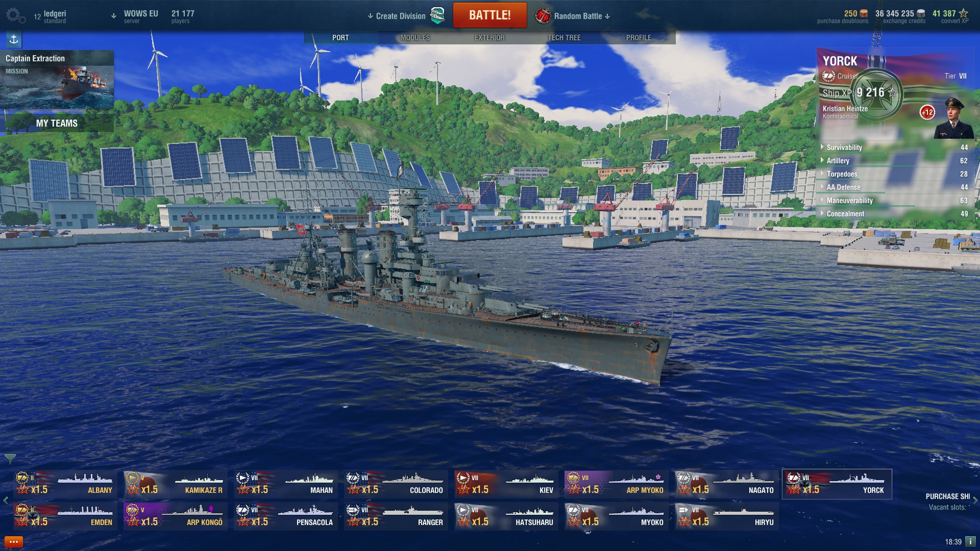Switch to the Modules tab
Screen dimensions: 980x551
(x=415, y=38)
